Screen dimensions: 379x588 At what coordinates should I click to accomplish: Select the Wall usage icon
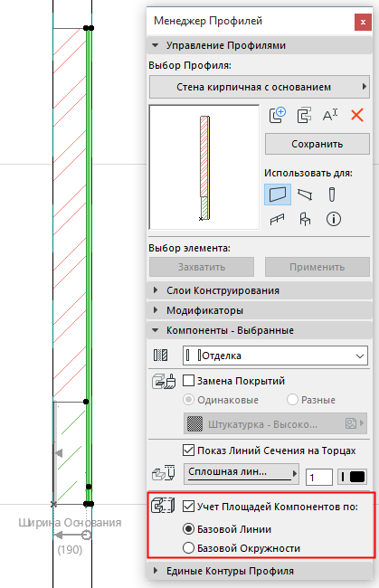(x=278, y=194)
